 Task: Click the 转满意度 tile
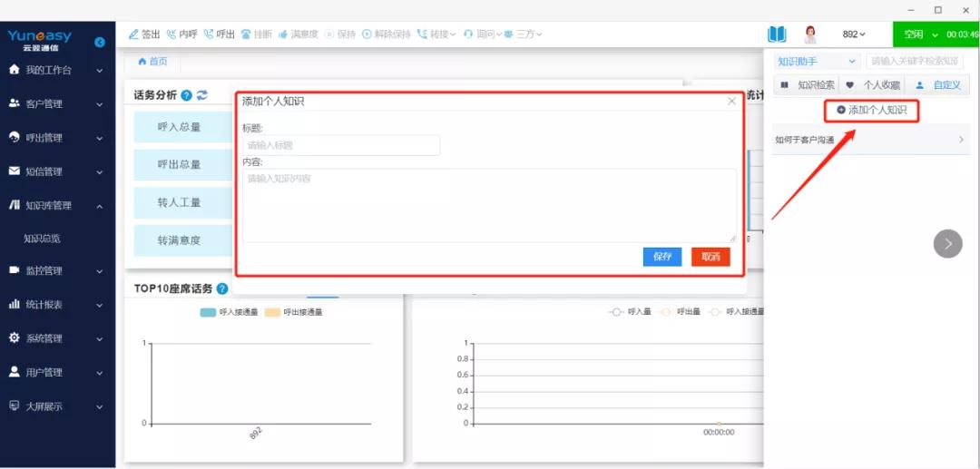coord(182,239)
